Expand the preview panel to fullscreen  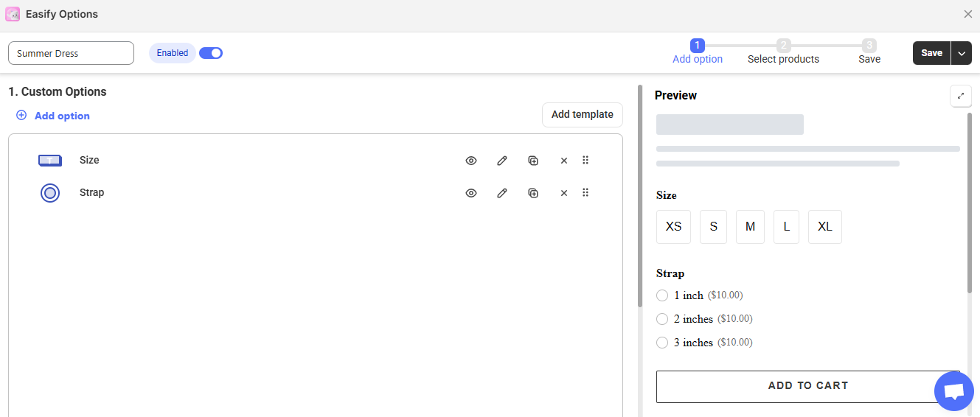tap(960, 96)
